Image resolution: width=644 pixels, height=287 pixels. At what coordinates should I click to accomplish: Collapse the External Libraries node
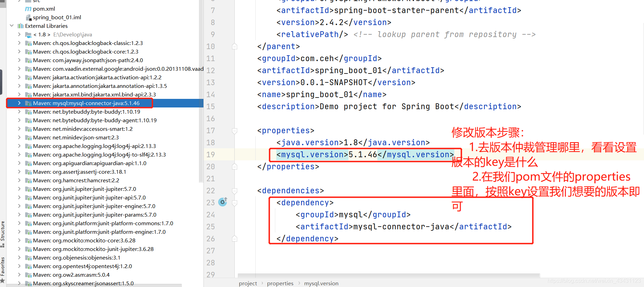tap(12, 26)
